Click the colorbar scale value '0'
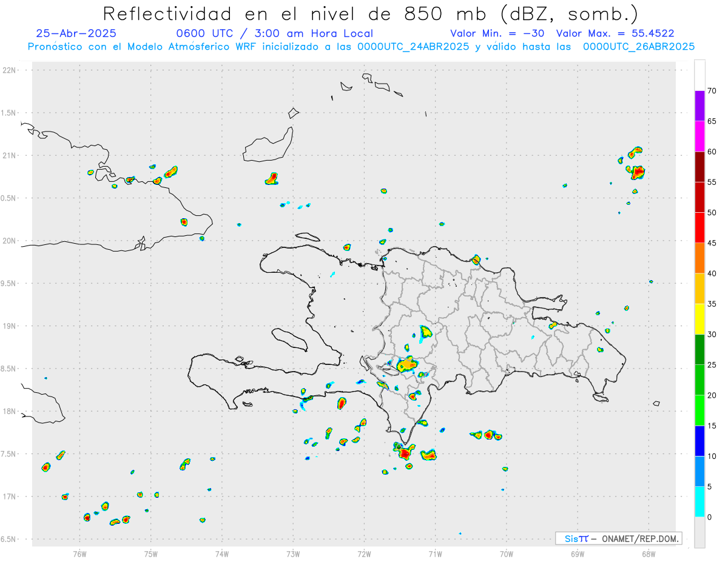 710,517
